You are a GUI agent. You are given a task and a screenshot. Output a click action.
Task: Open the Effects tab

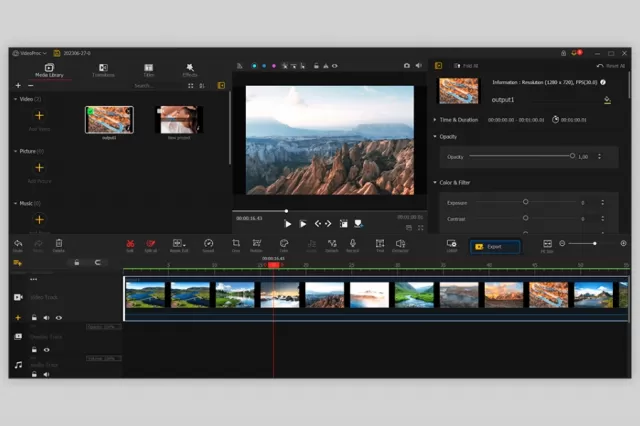coord(190,70)
